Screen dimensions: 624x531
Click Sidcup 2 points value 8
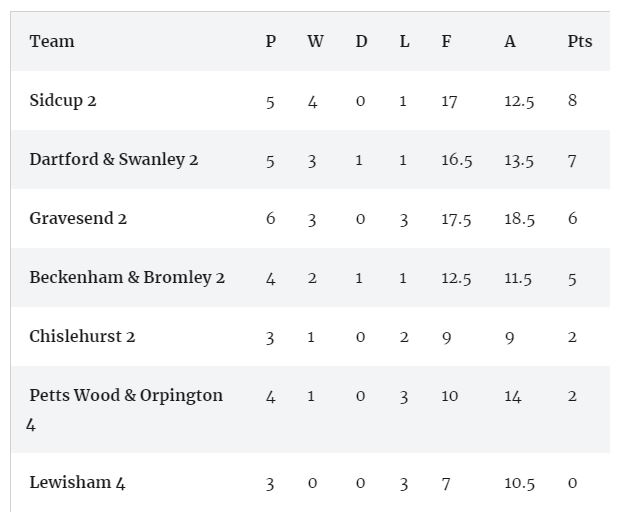572,100
